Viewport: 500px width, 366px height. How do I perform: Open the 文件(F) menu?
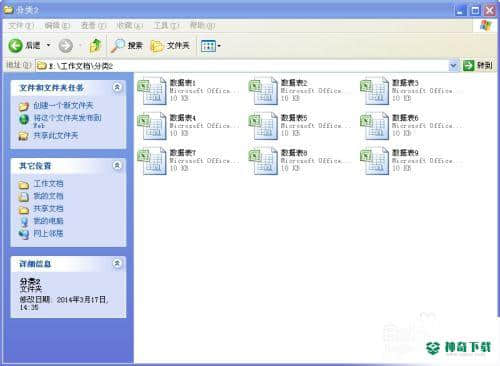(21, 26)
